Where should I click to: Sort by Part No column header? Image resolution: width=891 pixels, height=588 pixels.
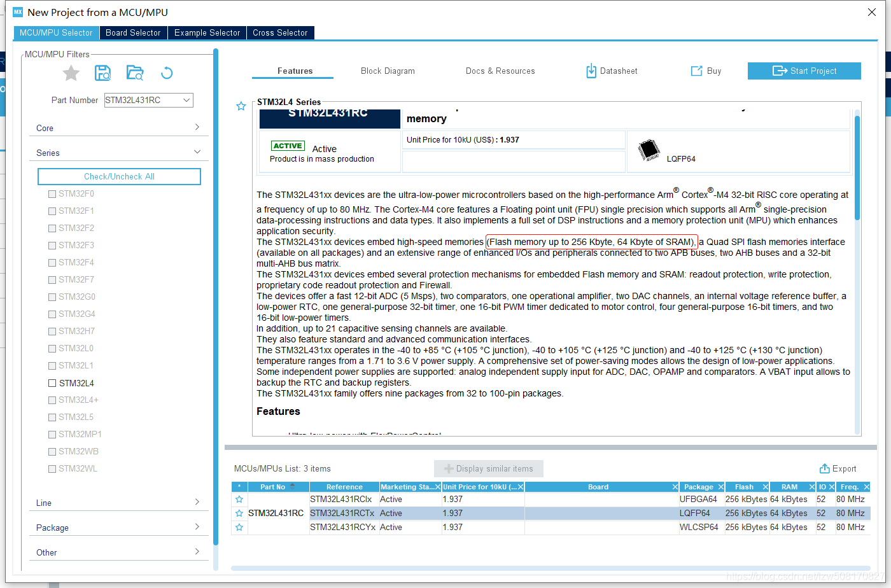click(x=278, y=487)
